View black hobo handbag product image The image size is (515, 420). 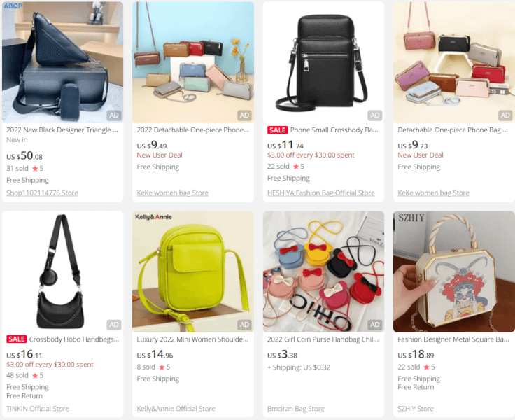click(x=63, y=272)
